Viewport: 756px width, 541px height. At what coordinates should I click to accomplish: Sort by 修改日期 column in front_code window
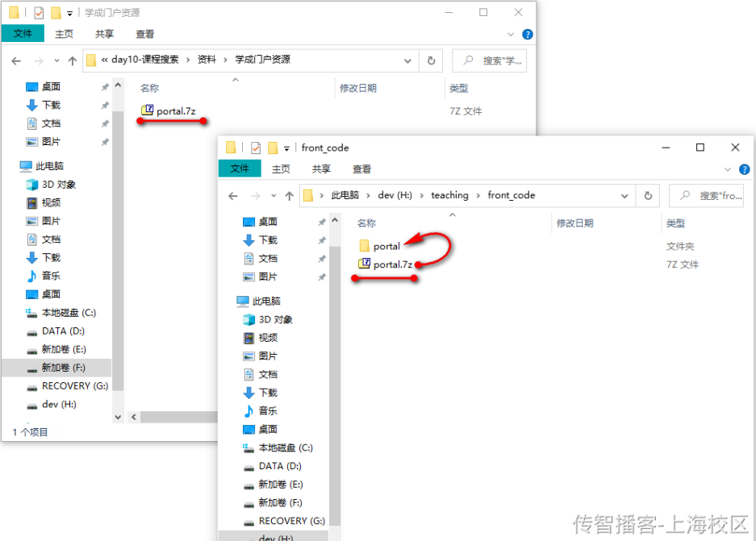pyautogui.click(x=574, y=223)
